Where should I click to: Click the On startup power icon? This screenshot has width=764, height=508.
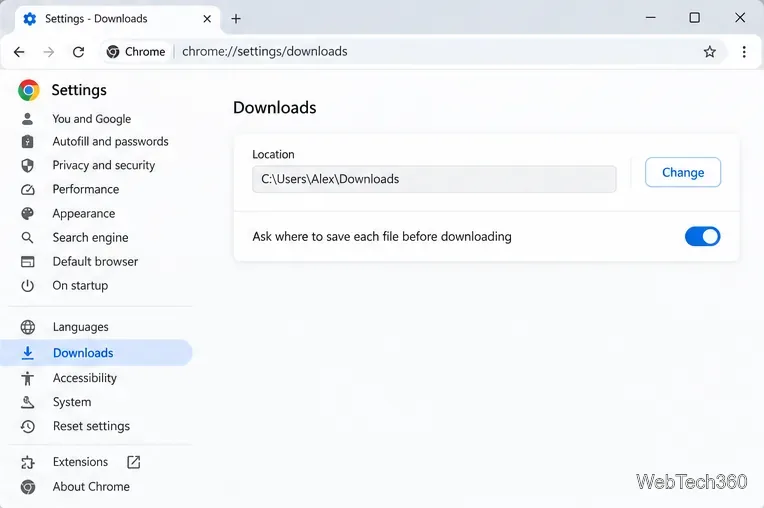27,285
